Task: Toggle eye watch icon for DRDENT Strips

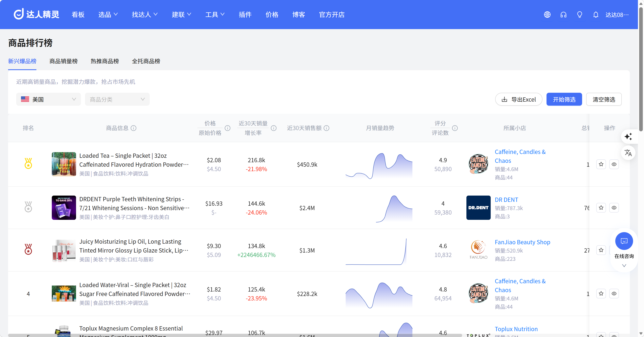Action: point(614,208)
